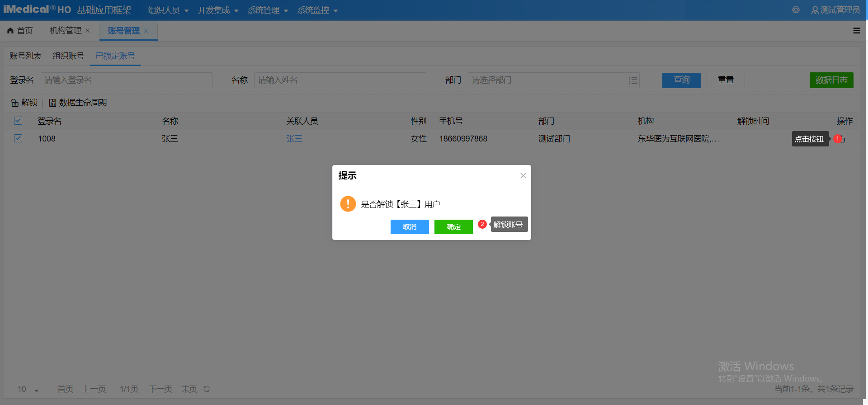Confirm unlock with the green 确定 button
868x405 pixels.
coord(453,227)
